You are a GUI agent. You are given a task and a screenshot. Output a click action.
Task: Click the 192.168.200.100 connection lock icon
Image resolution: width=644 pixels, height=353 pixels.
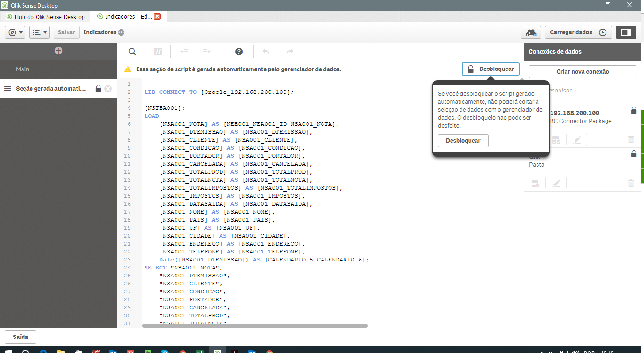tap(634, 110)
